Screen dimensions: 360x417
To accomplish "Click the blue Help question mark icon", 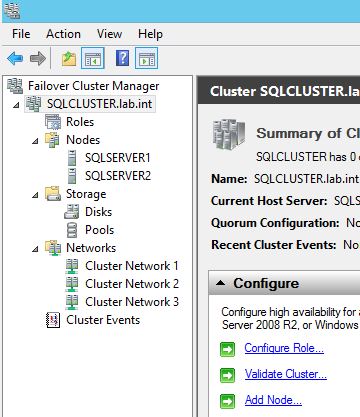I will [122, 58].
